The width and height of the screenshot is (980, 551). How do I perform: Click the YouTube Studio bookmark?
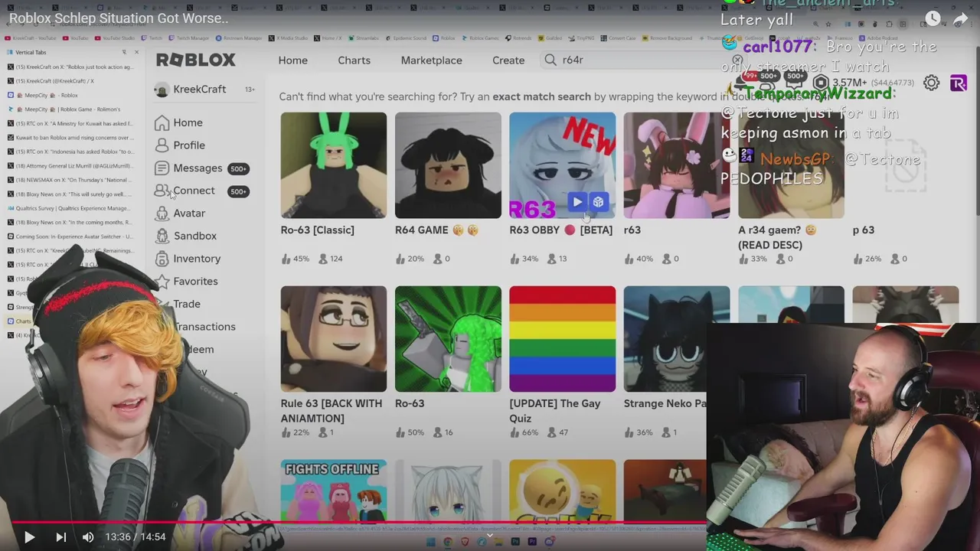(x=114, y=37)
